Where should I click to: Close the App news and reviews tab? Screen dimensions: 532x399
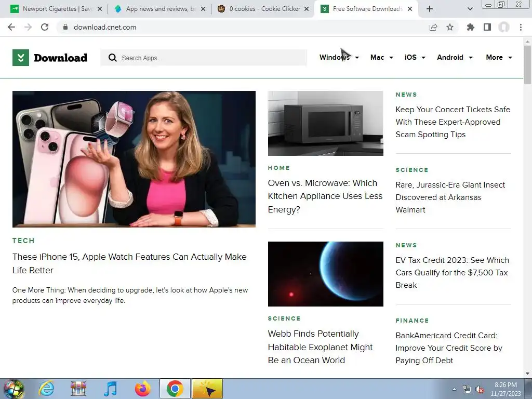coord(203,9)
